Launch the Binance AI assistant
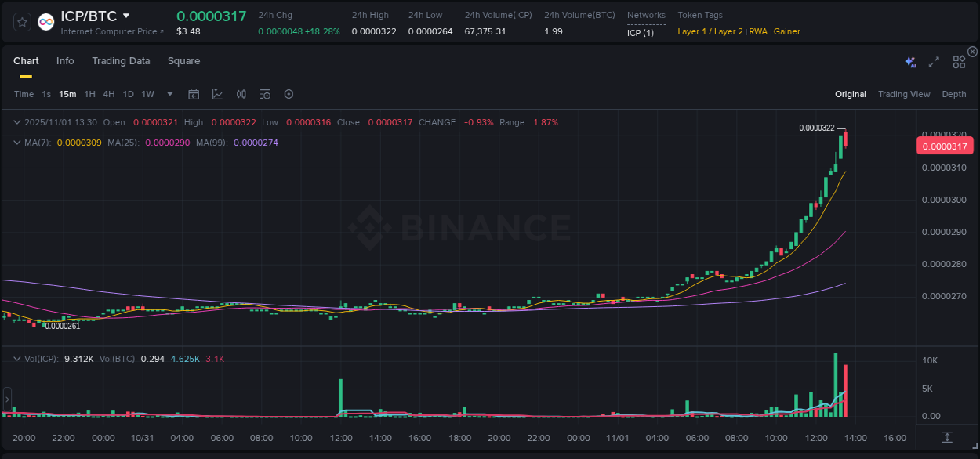 tap(909, 61)
